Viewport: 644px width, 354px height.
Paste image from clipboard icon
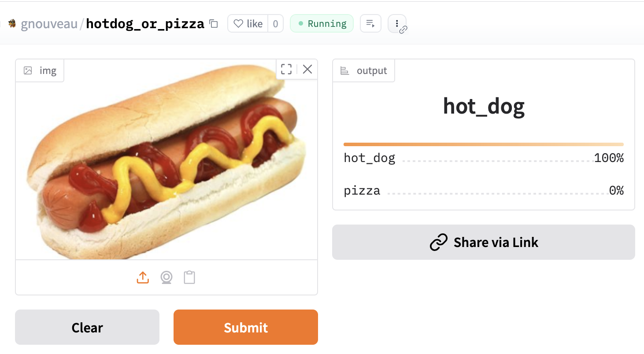[x=189, y=277]
